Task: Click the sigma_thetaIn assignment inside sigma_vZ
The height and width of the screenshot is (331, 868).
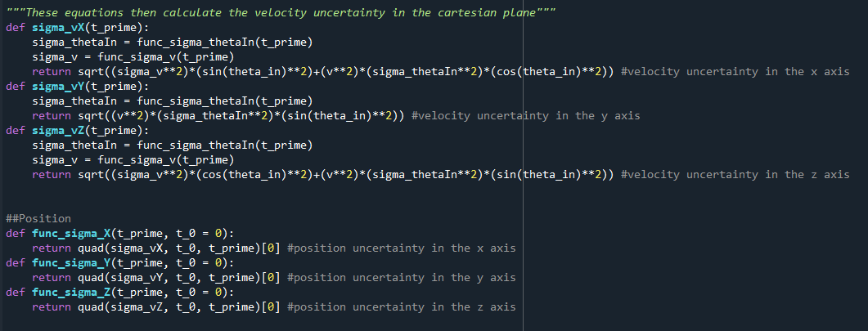Action: coord(173,145)
